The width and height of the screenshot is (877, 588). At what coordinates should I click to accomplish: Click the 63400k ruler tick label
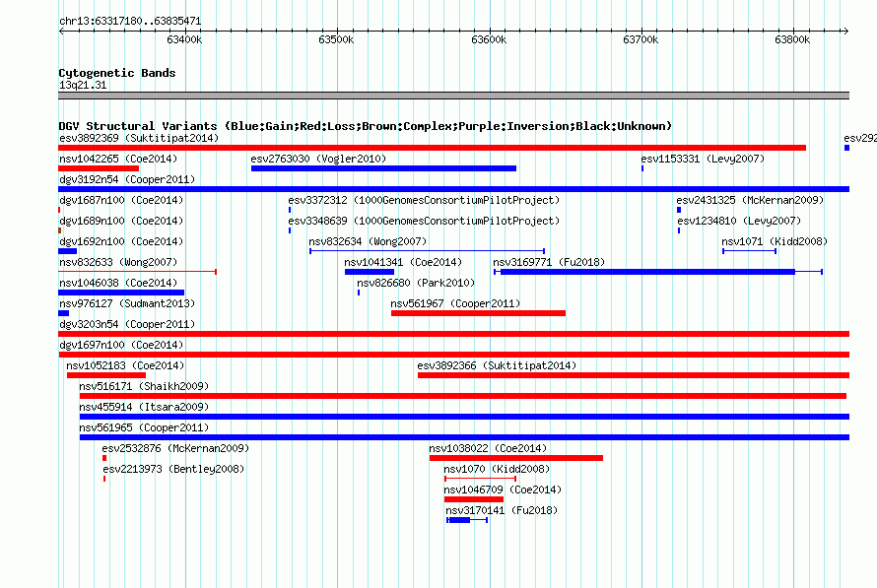point(184,39)
